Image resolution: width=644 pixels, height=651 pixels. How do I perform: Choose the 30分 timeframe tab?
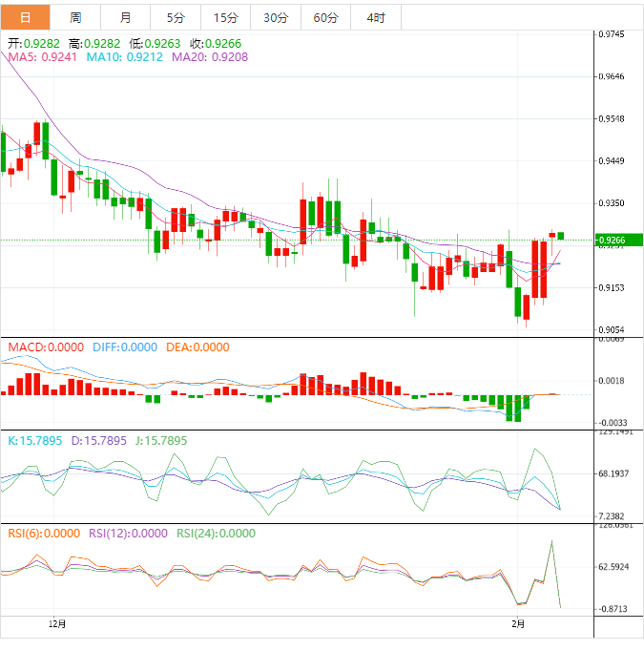tap(275, 17)
